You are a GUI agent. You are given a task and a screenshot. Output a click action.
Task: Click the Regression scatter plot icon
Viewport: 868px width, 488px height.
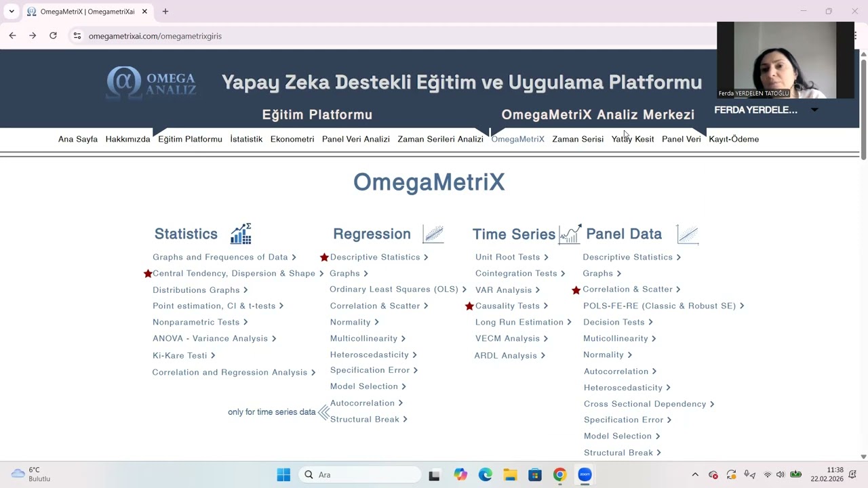coord(433,235)
